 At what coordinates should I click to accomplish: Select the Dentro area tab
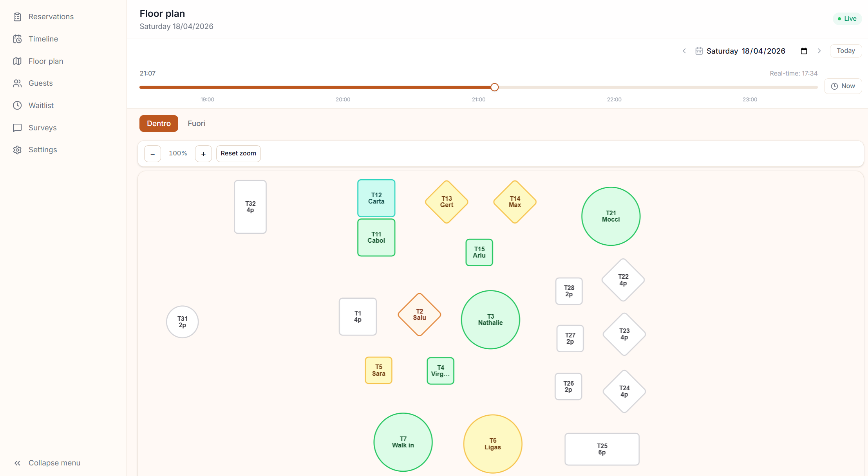(x=159, y=123)
